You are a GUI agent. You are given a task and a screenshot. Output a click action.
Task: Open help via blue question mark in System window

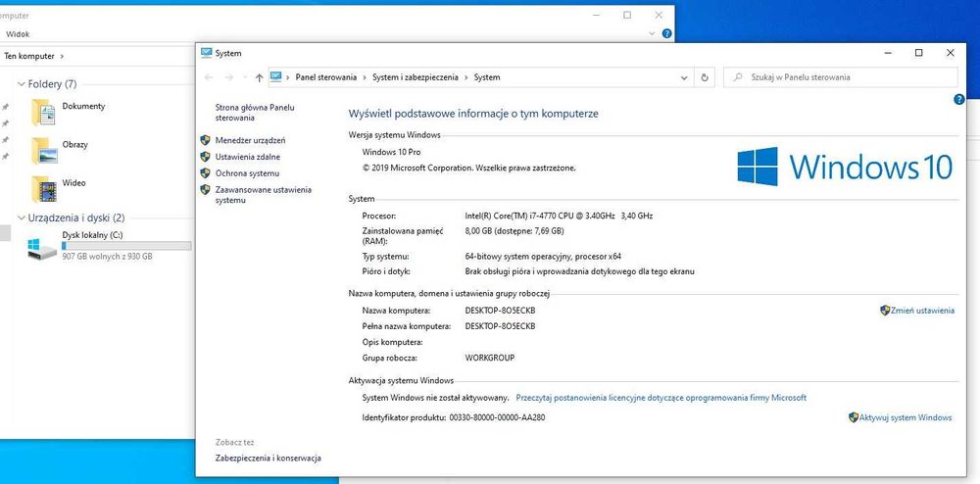click(959, 99)
